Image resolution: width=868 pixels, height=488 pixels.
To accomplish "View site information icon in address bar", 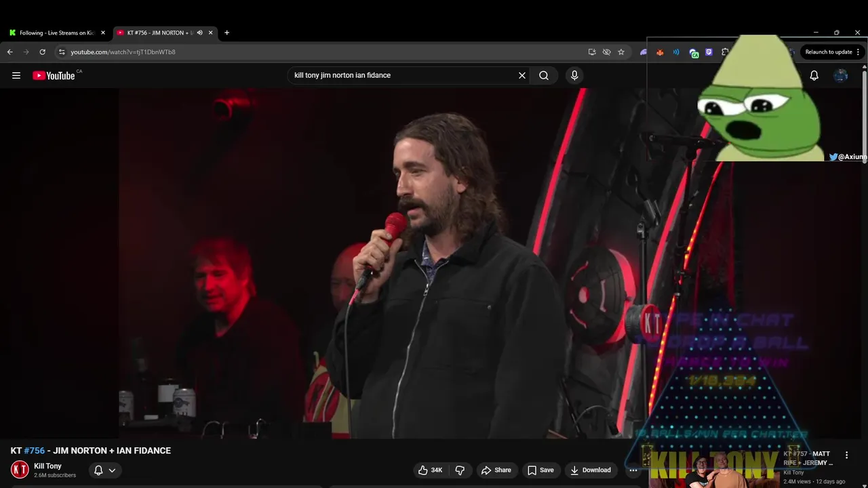I will click(62, 52).
